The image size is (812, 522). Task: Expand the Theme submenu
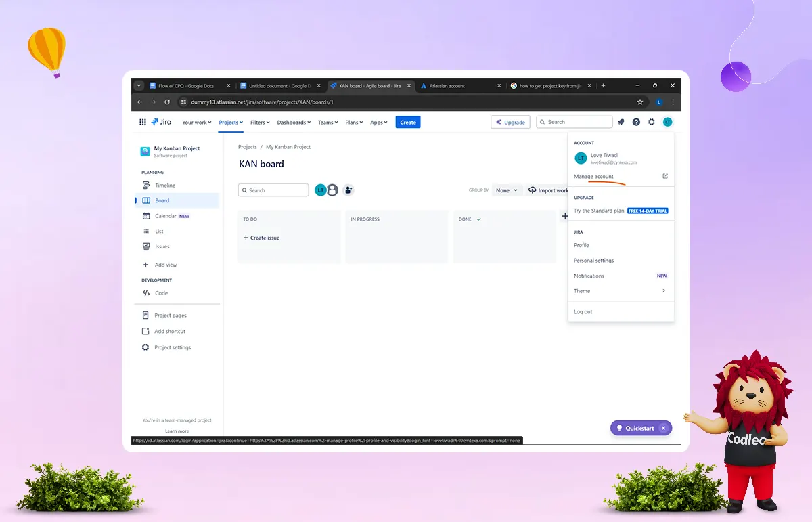(x=621, y=291)
